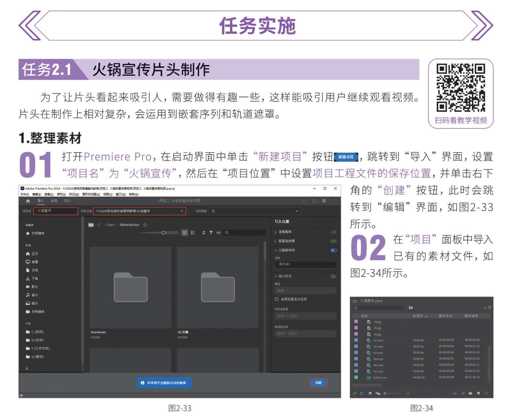
Task: Click the sort order arrows icon
Action: click(x=204, y=233)
